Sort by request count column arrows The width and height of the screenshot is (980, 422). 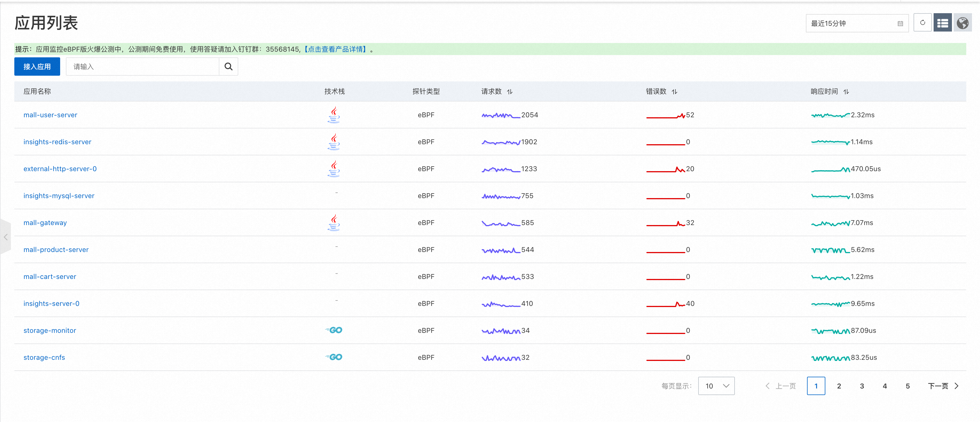510,92
